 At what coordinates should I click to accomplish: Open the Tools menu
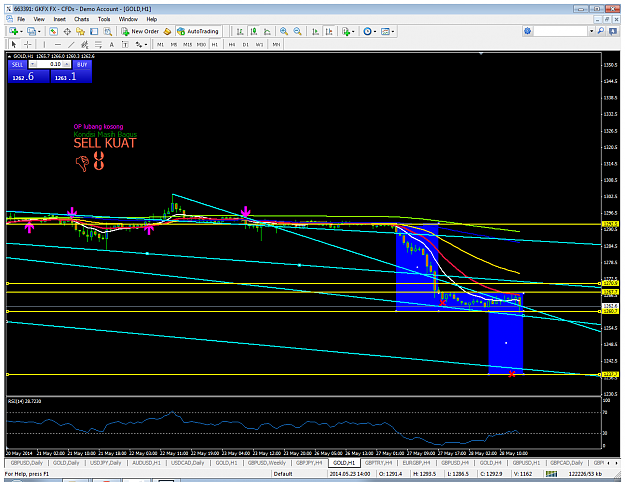tap(104, 19)
